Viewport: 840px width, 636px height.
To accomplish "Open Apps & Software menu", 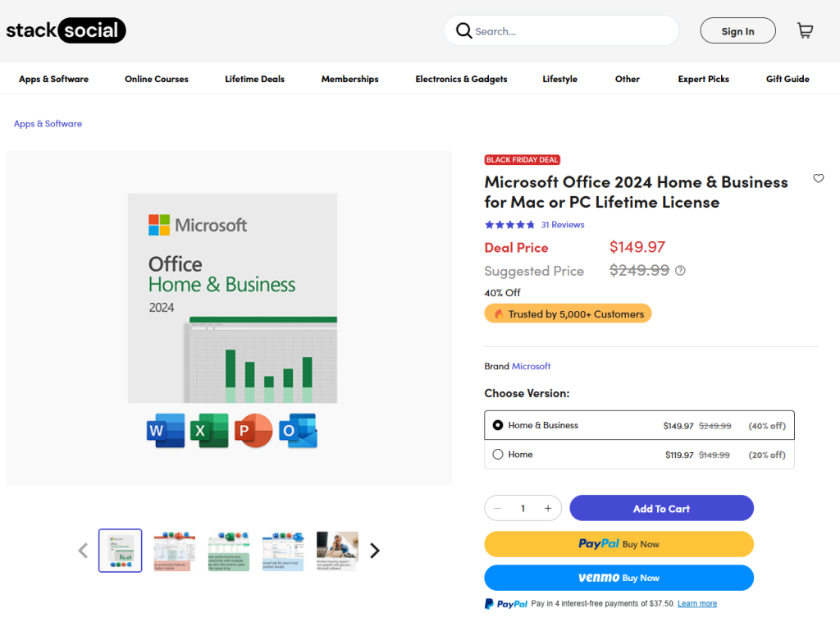I will tap(53, 79).
